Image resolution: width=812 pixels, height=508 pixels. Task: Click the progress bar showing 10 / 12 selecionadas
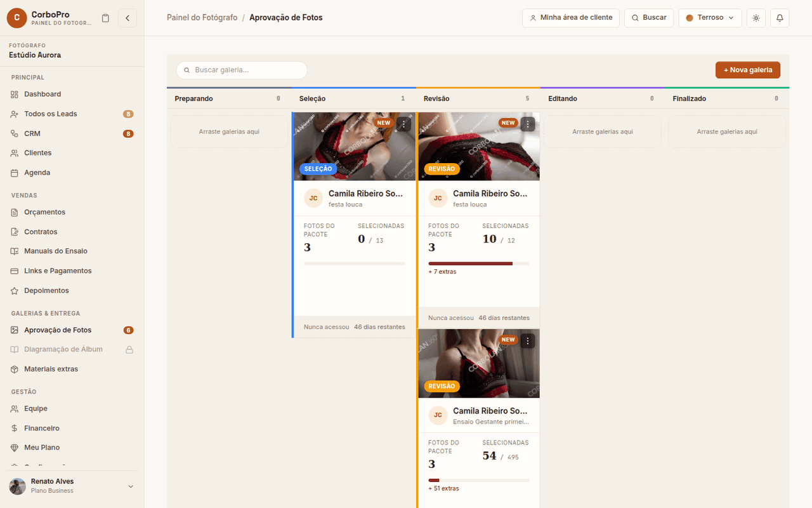tap(479, 264)
